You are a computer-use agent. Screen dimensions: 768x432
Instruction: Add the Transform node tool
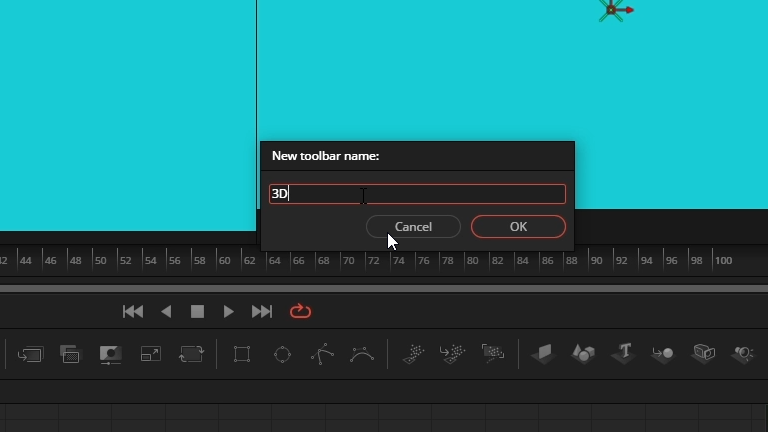click(x=191, y=354)
